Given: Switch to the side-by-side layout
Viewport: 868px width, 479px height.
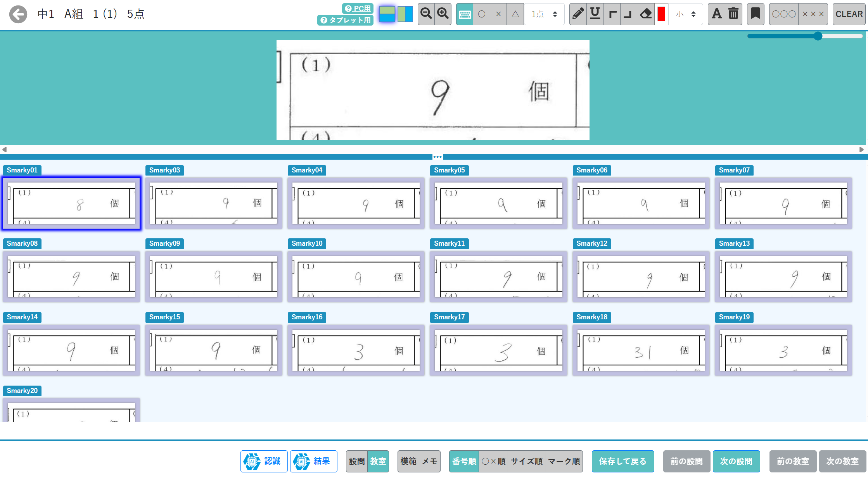Looking at the screenshot, I should (x=405, y=14).
